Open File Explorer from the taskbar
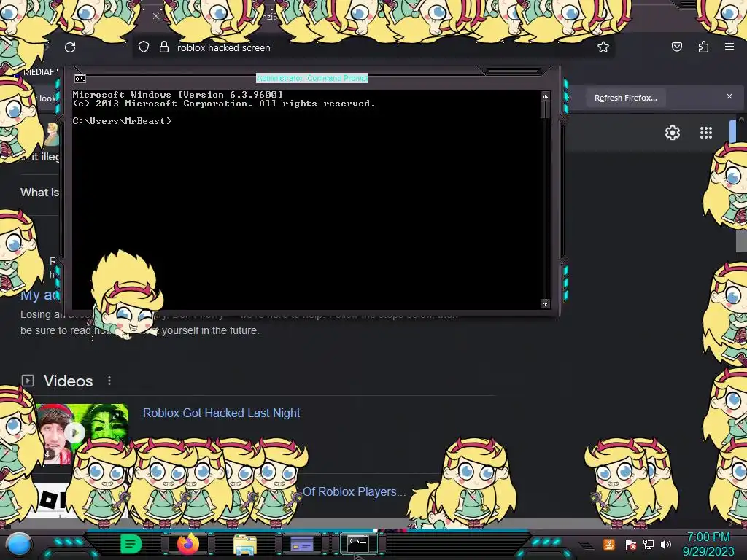 tap(245, 544)
